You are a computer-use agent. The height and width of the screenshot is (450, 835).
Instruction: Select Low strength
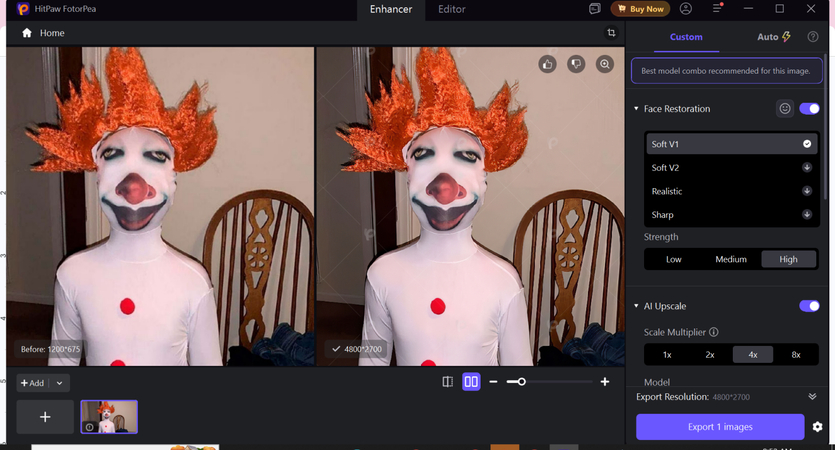(674, 259)
